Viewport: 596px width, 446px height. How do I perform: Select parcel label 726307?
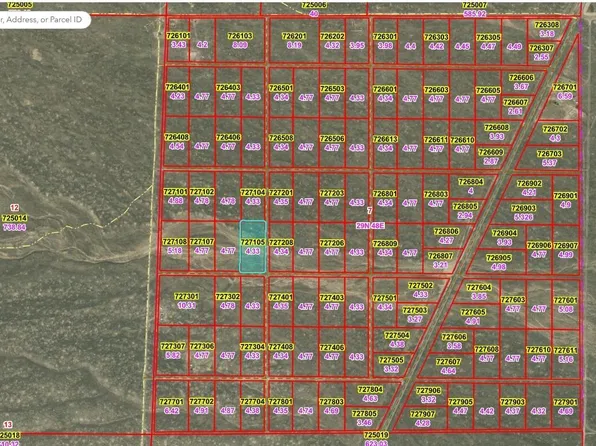541,48
